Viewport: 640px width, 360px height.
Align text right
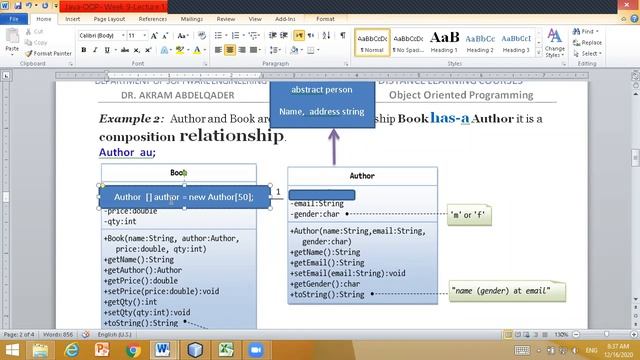242,50
